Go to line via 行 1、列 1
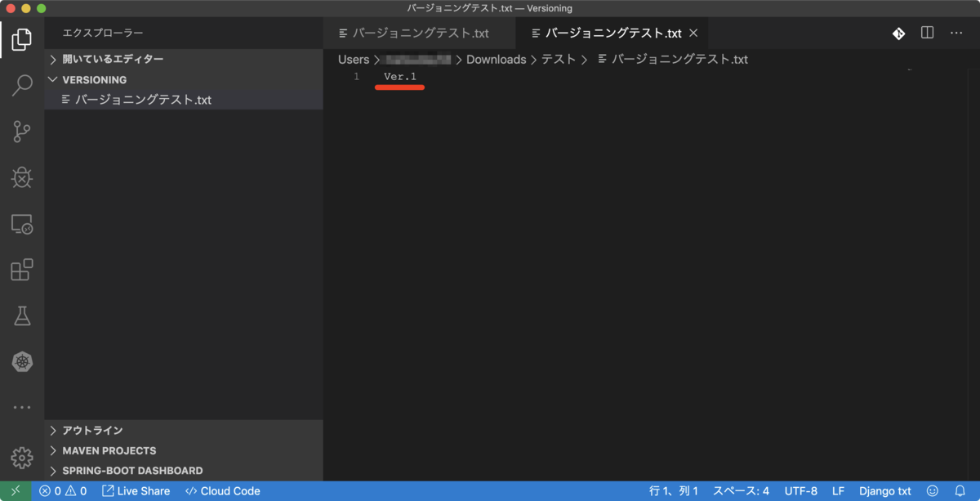 pyautogui.click(x=674, y=491)
